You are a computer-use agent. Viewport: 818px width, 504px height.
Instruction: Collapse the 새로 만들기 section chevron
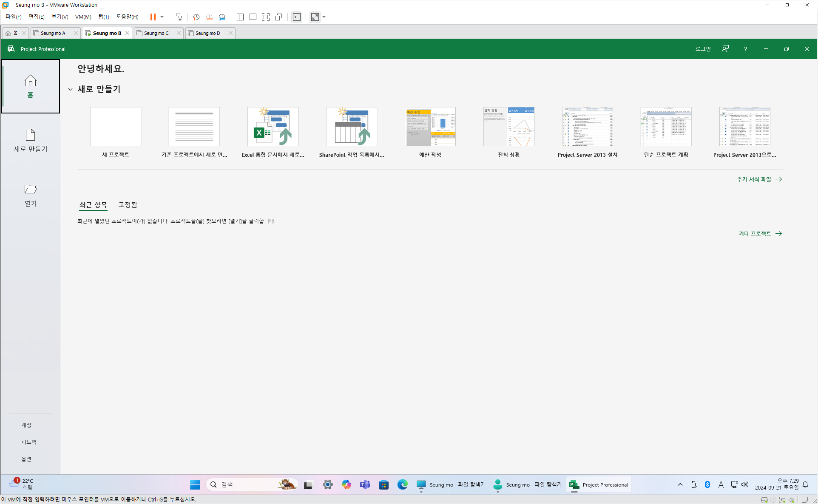coord(70,89)
